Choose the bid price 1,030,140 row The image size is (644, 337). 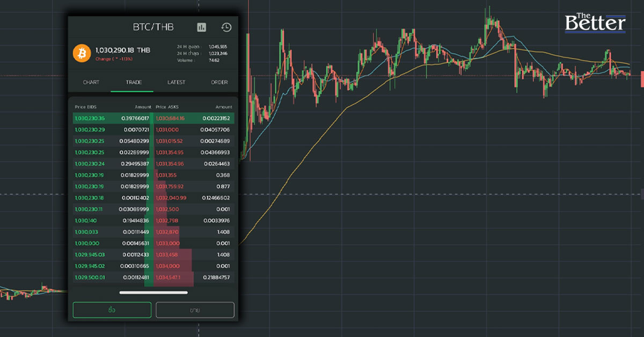(86, 221)
